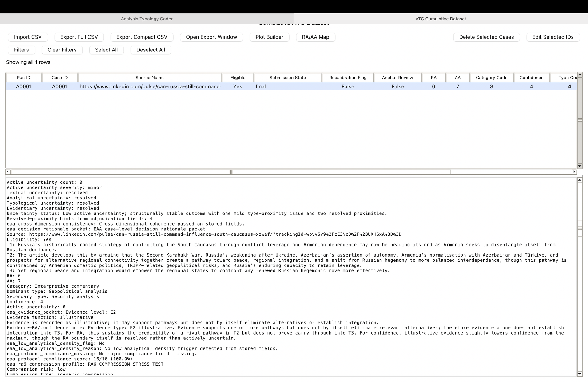Open the Export Window

(211, 37)
